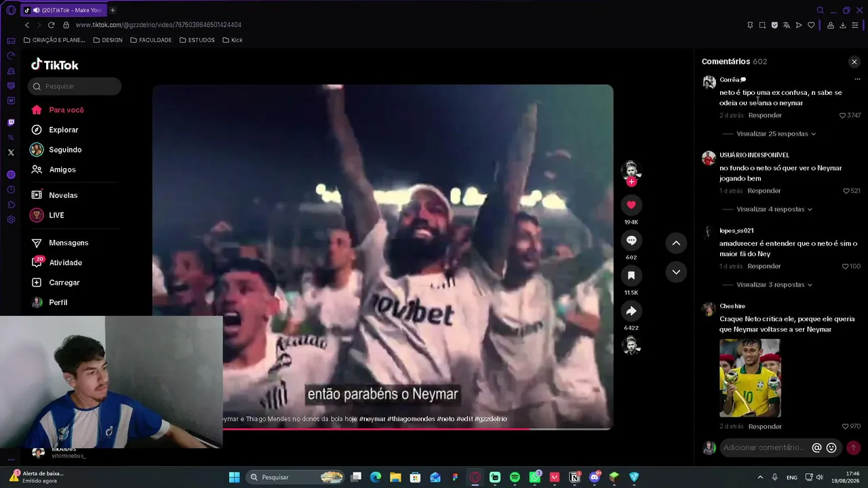Open the CRIAÇÃO E PLANE... bookmarks folder
The height and width of the screenshot is (488, 868).
[x=55, y=40]
